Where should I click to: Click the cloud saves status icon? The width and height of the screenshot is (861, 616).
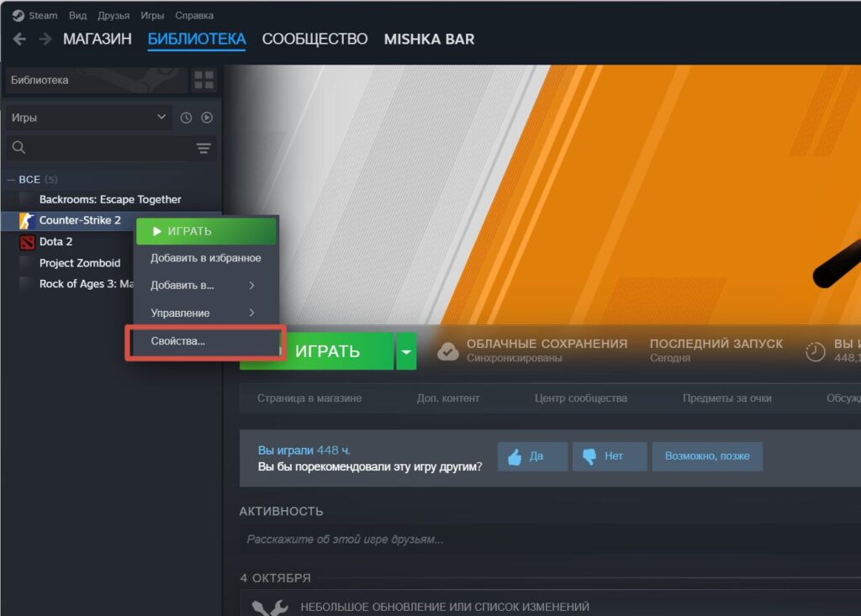coord(448,351)
